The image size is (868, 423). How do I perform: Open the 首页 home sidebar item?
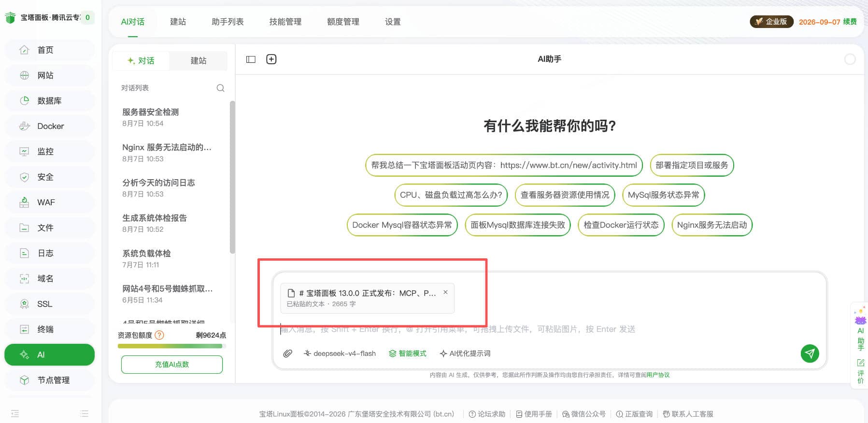49,50
